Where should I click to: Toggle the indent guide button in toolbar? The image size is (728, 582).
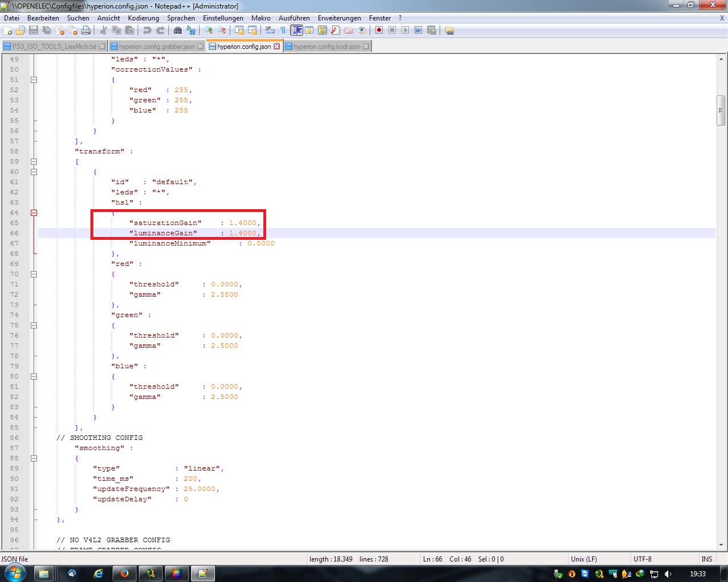[296, 31]
